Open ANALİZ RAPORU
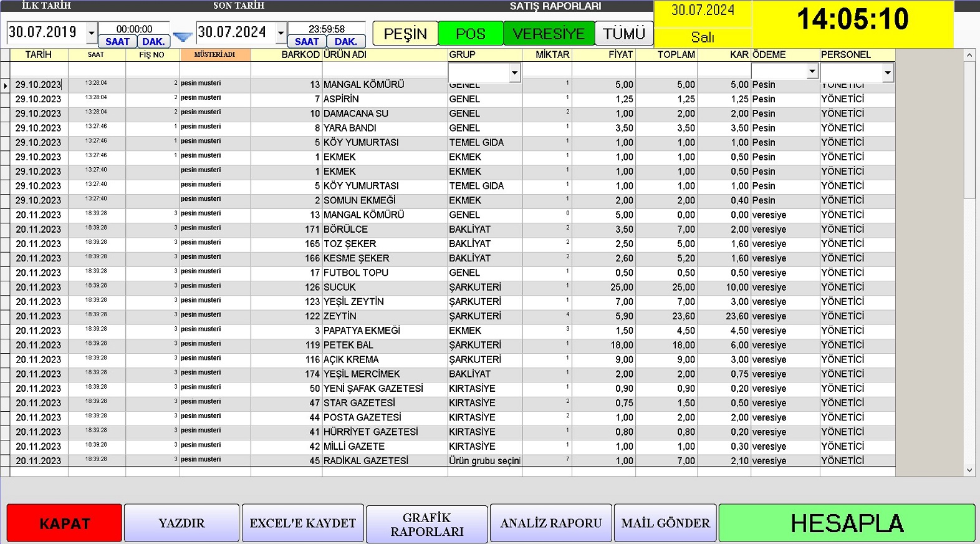 coord(551,523)
